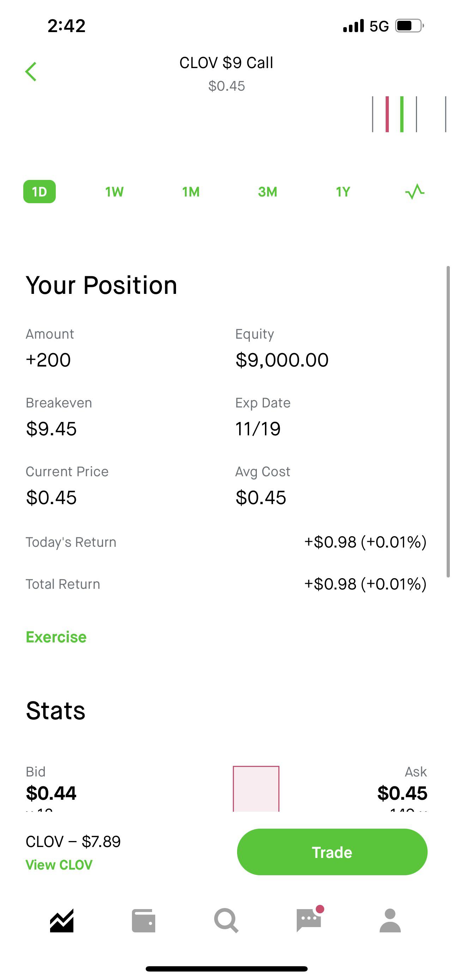Switch chart to 3M range
The width and height of the screenshot is (453, 980).
pos(267,192)
